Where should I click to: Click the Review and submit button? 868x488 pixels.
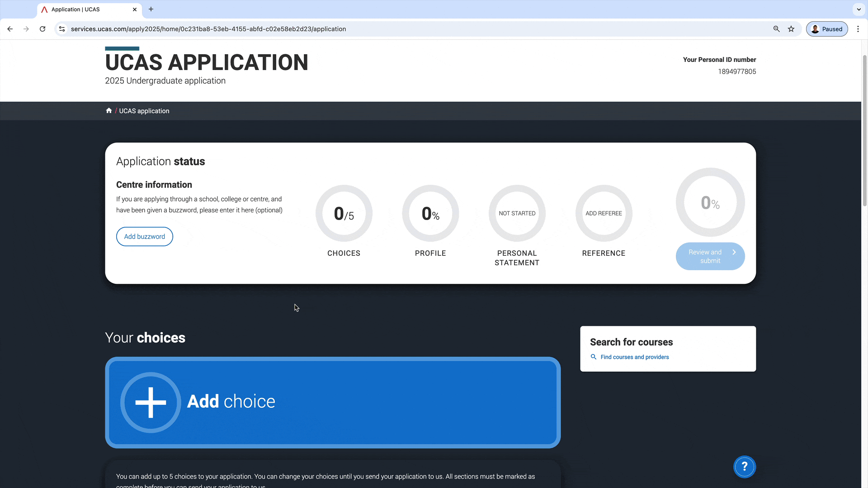(710, 256)
